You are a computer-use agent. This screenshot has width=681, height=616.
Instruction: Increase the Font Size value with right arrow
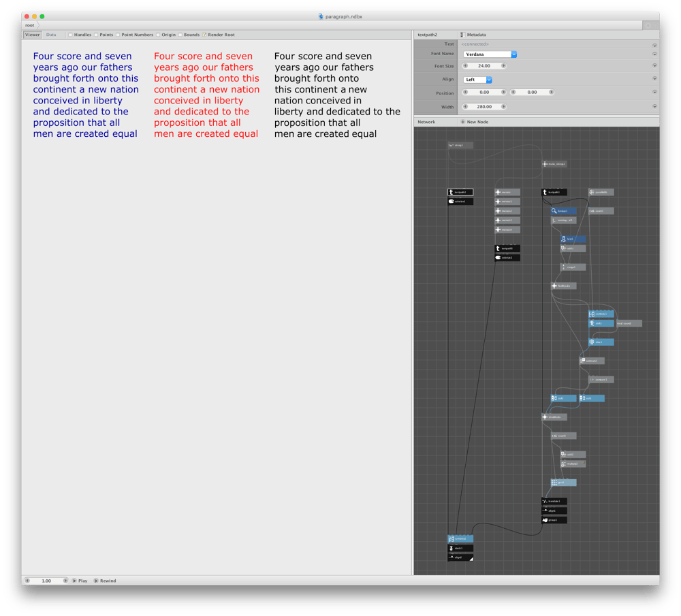(x=503, y=66)
